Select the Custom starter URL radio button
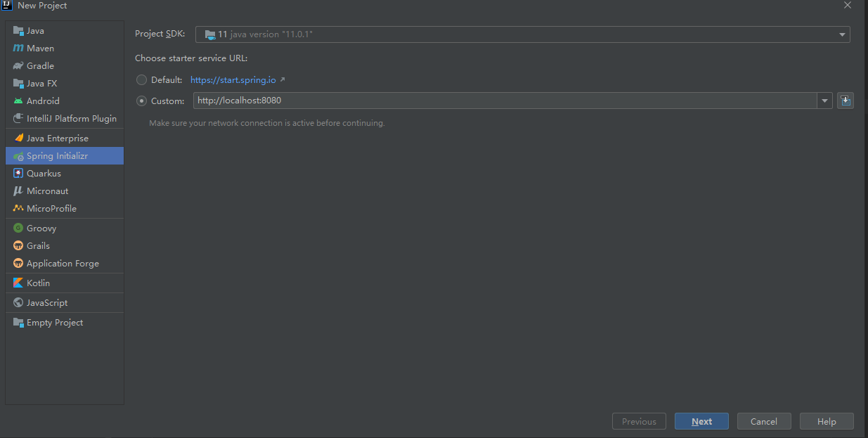The height and width of the screenshot is (438, 868). point(142,101)
